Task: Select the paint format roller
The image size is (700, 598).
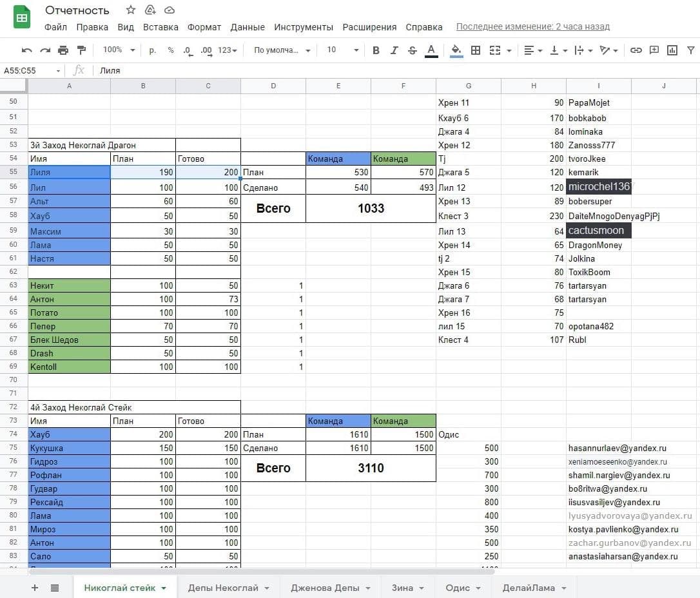Action: click(81, 50)
